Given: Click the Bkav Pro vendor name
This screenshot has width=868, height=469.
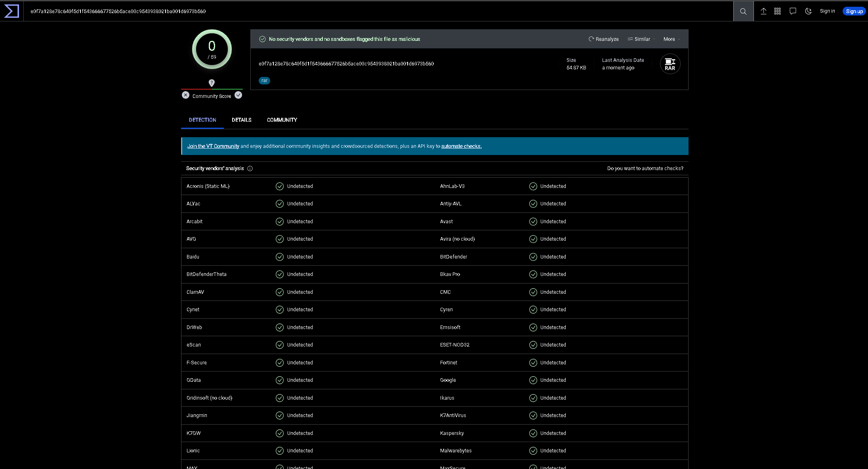Looking at the screenshot, I should point(450,274).
